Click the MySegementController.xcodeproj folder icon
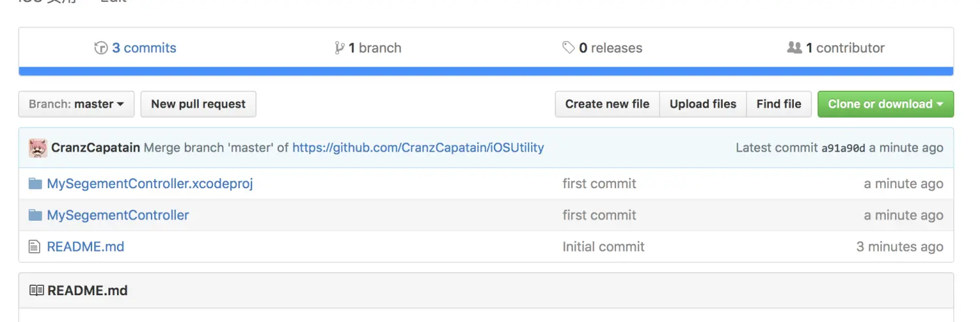 pyautogui.click(x=35, y=184)
